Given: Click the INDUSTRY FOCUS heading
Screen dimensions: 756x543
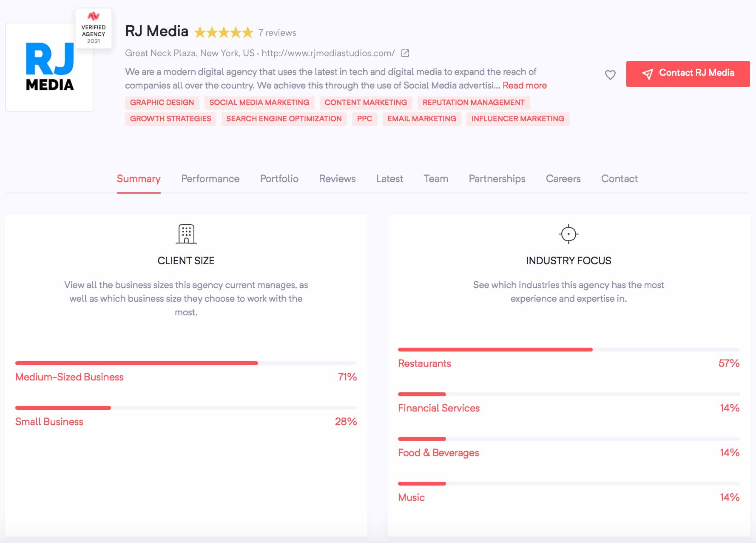Looking at the screenshot, I should (x=568, y=261).
